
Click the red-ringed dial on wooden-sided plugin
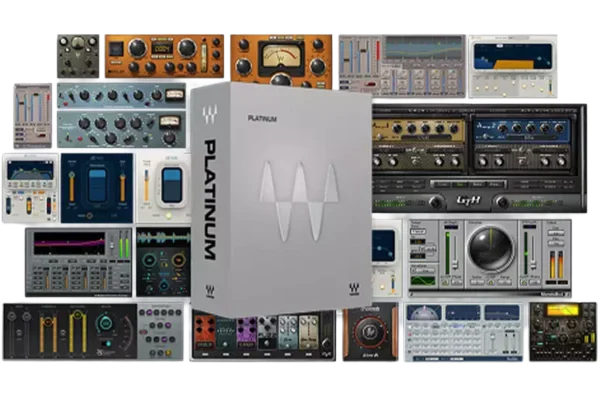[370, 332]
